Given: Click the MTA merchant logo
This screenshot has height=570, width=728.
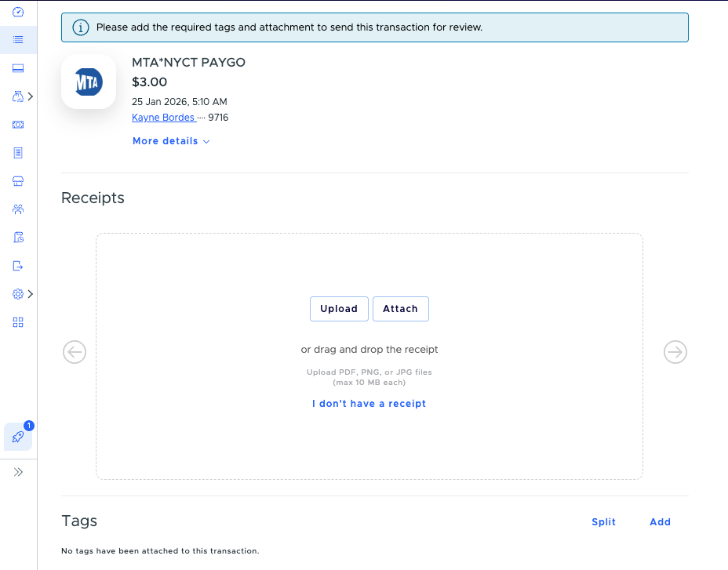Looking at the screenshot, I should coord(89,82).
